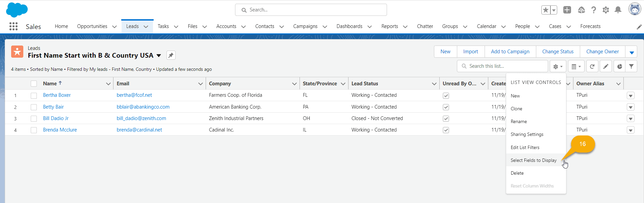Expand the Opportunities tab chevron
644x203 pixels.
(x=114, y=27)
